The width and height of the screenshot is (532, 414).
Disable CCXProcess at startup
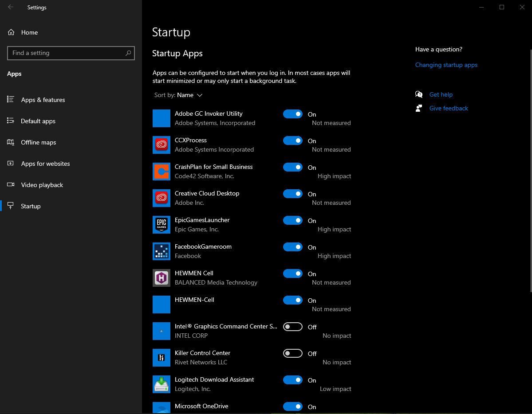coord(292,141)
